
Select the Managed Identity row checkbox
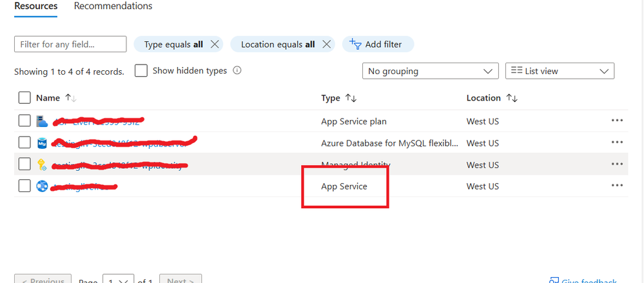tap(24, 164)
